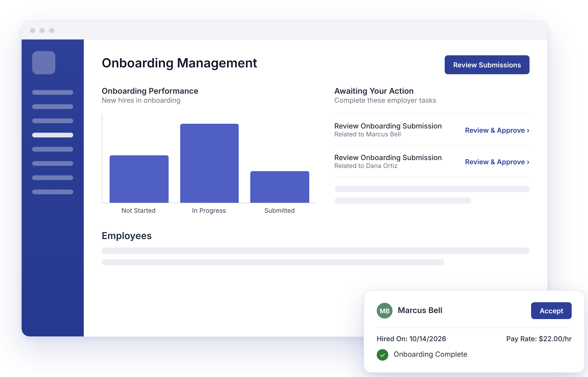Click the Review Submissions button

[487, 65]
